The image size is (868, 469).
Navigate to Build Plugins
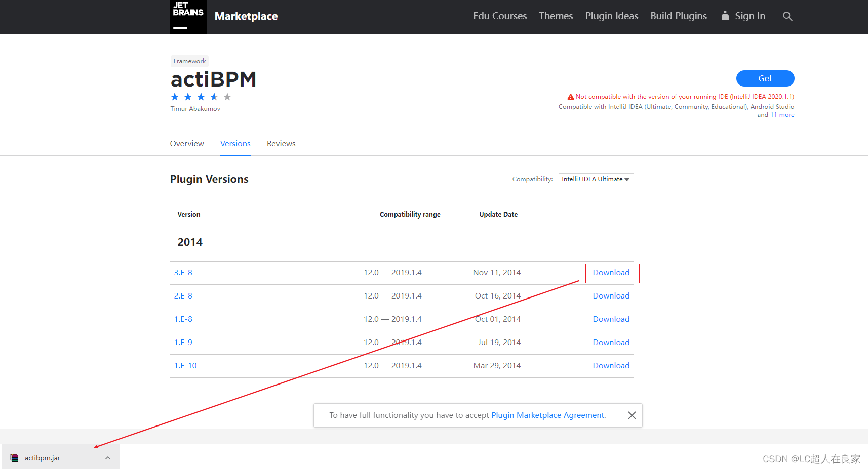point(679,16)
